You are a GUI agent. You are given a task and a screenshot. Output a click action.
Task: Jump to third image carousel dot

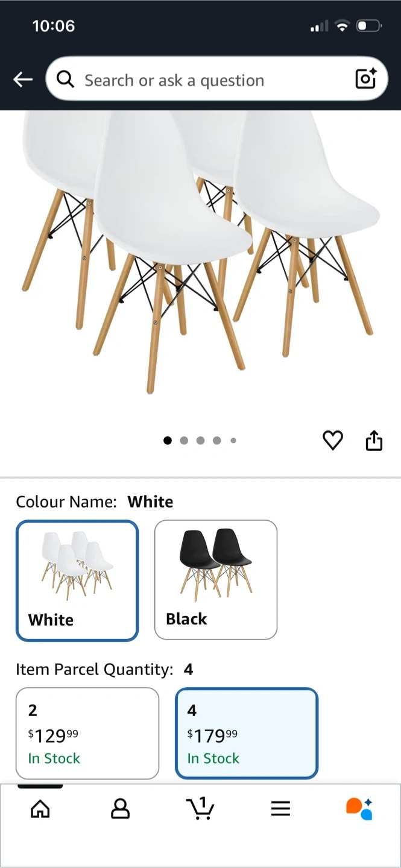pyautogui.click(x=200, y=441)
